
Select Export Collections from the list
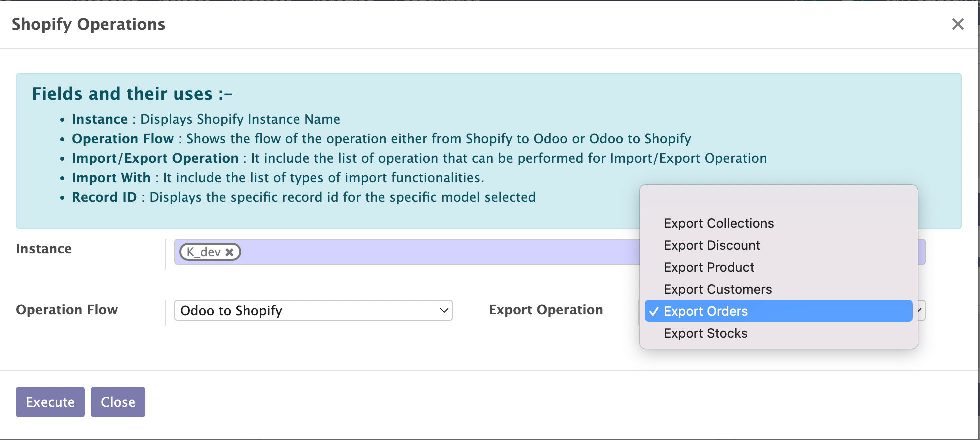coord(718,223)
